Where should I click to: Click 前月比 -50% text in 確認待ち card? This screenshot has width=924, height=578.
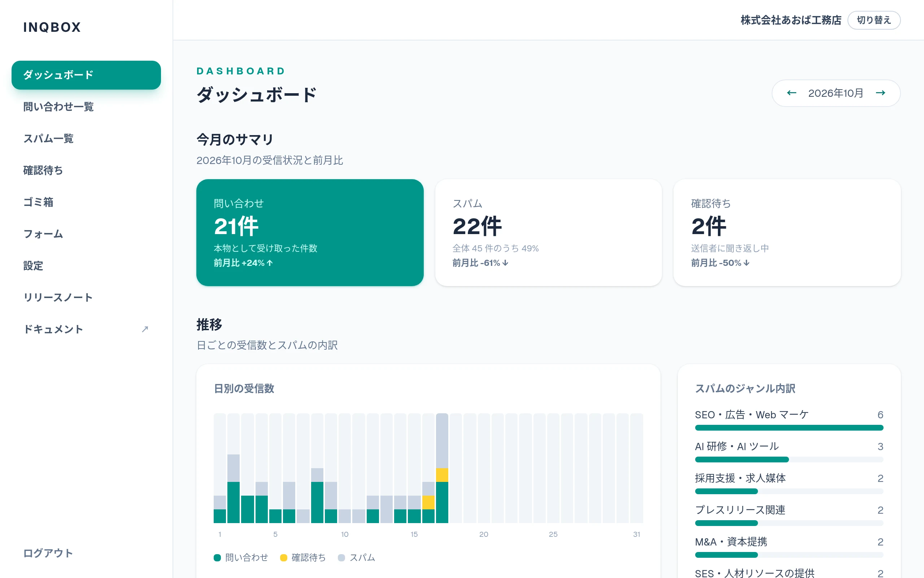pyautogui.click(x=720, y=263)
